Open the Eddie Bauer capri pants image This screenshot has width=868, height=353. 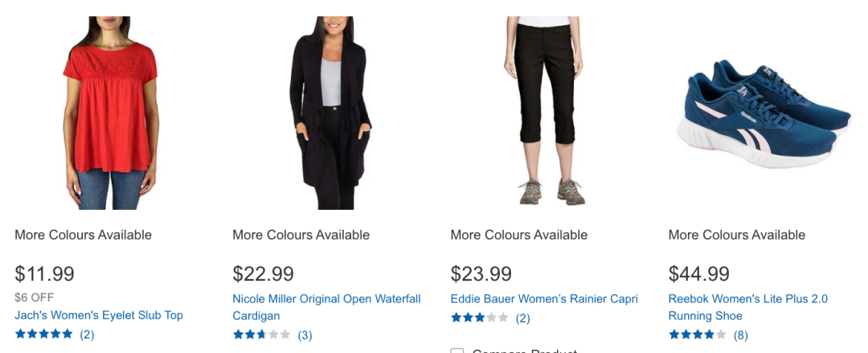tap(545, 111)
